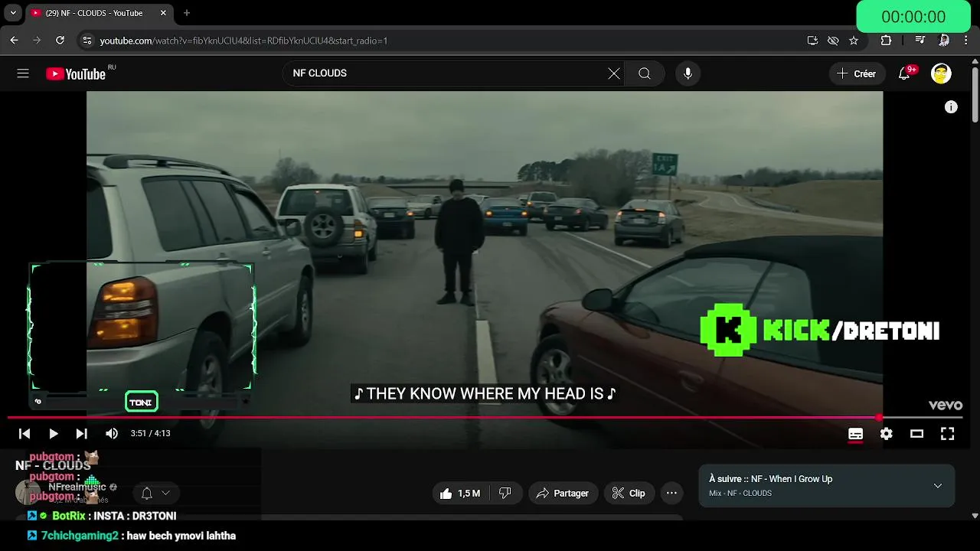Click the Mix - NF - CLOUDS text

[x=740, y=494]
